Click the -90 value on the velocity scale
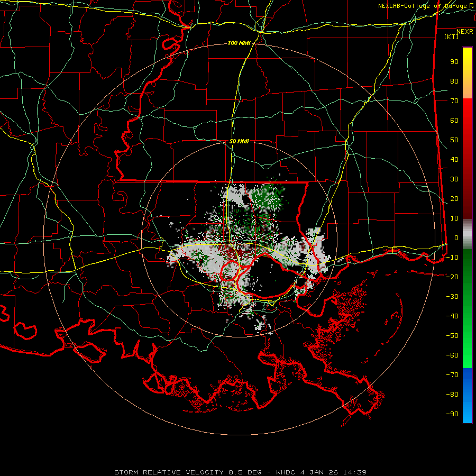This screenshot has height=476, width=476. click(452, 414)
